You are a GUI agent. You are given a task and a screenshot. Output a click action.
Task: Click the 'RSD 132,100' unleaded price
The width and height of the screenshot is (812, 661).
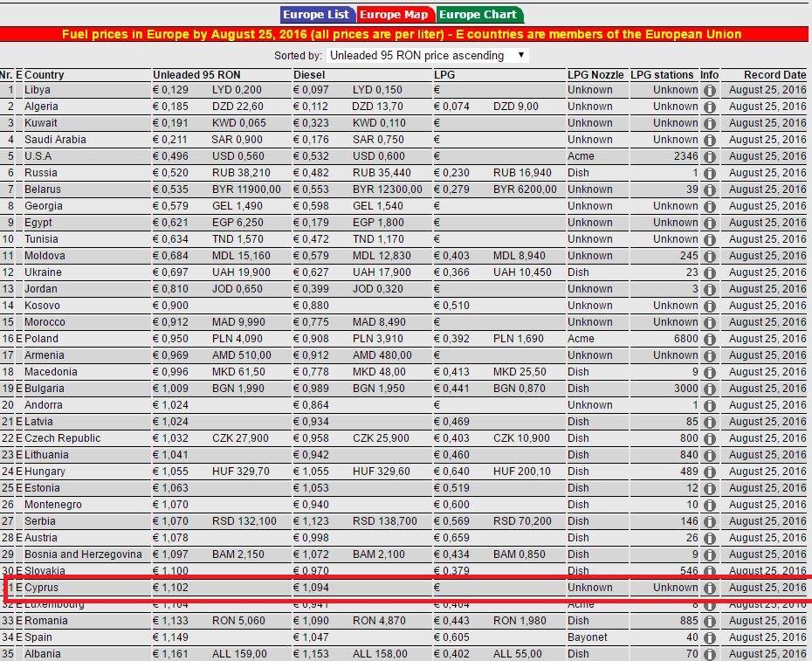(x=244, y=520)
